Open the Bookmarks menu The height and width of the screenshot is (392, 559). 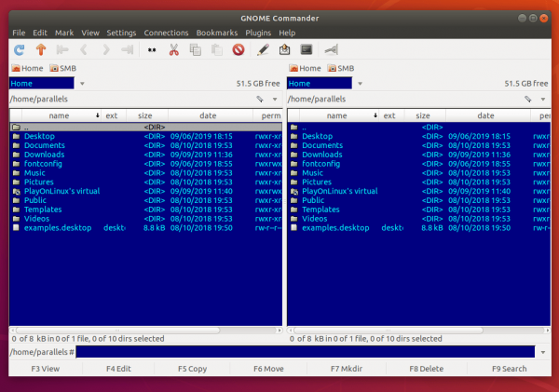click(217, 33)
